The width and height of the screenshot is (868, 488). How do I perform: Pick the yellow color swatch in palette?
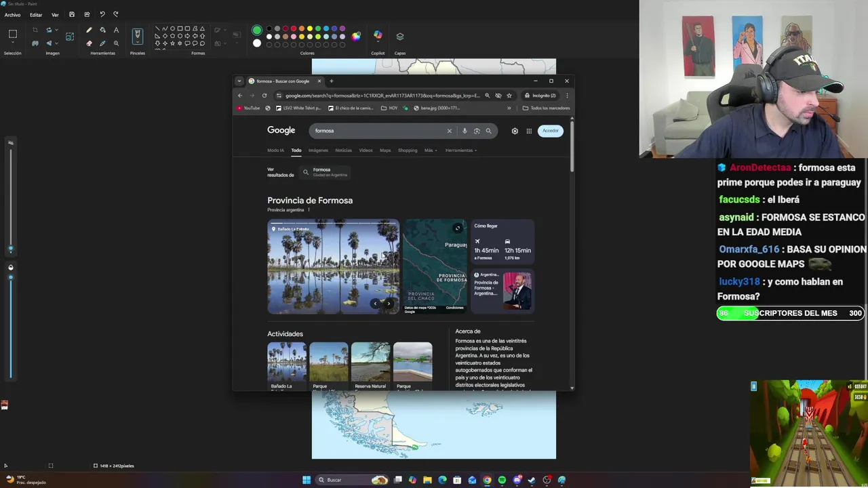pyautogui.click(x=310, y=29)
